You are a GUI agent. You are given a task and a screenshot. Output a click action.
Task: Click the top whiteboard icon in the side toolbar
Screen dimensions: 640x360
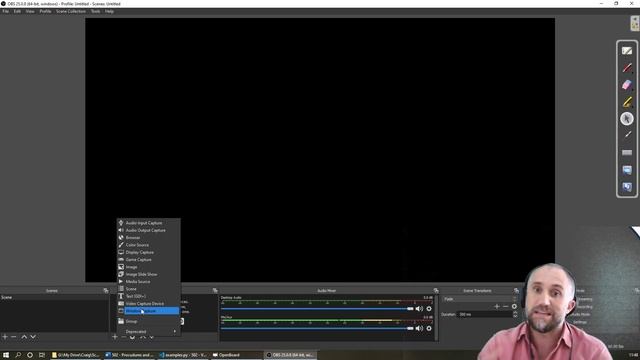(x=627, y=51)
